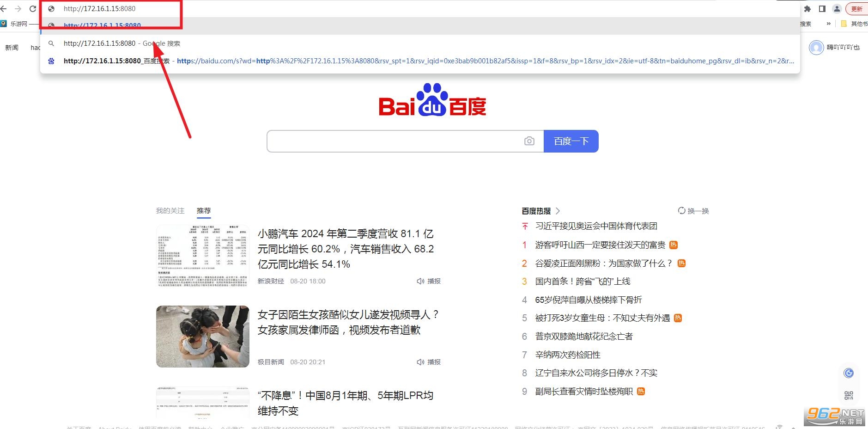Open the 女子因陌生女孩 article thumbnail
Image resolution: width=868 pixels, height=429 pixels.
pyautogui.click(x=203, y=337)
